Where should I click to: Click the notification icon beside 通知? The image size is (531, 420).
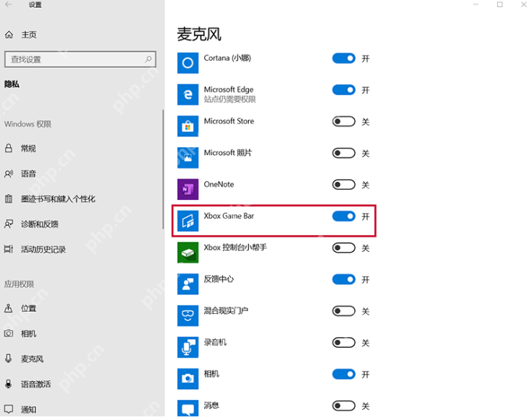pyautogui.click(x=9, y=409)
